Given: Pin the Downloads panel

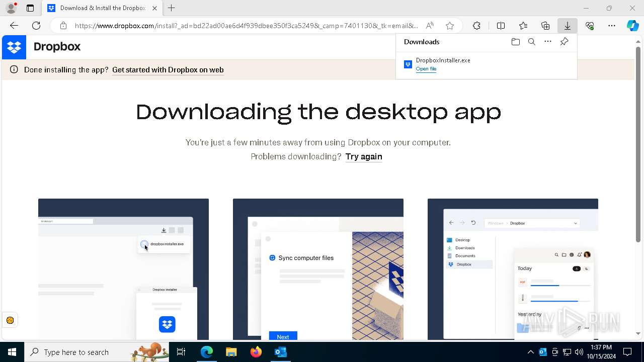Looking at the screenshot, I should click(565, 42).
